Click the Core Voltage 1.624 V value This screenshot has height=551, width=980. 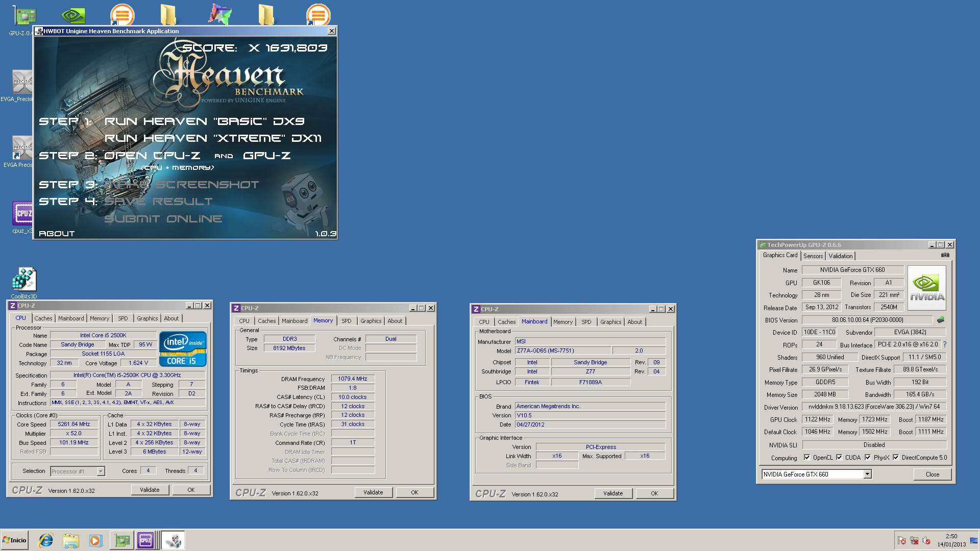click(138, 363)
